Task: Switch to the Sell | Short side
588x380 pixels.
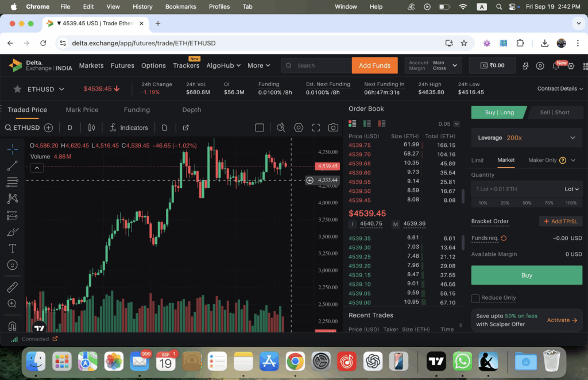Action: pyautogui.click(x=555, y=113)
